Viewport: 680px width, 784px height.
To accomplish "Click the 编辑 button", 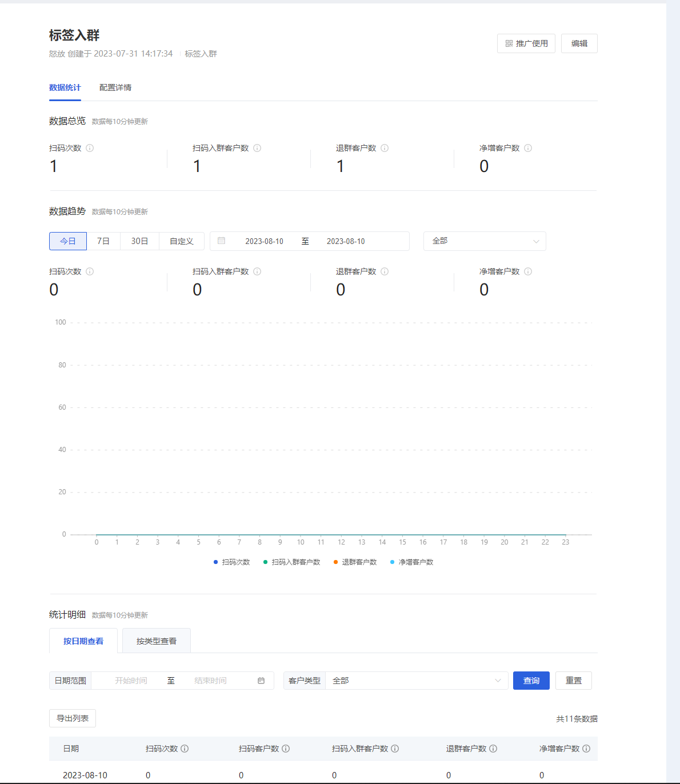I will click(579, 43).
